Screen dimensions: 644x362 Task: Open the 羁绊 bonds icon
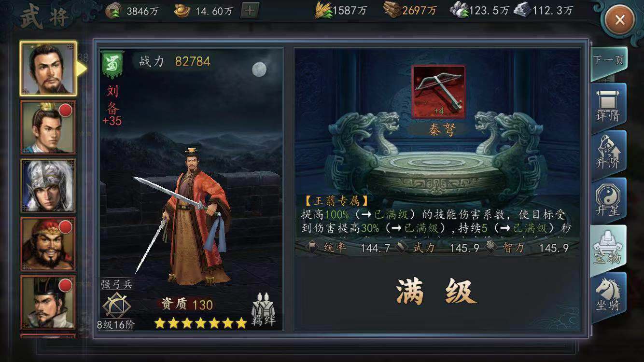[x=263, y=309]
